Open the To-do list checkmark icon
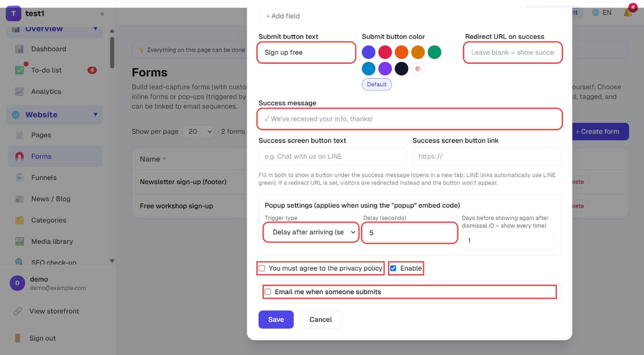The height and width of the screenshot is (355, 644). [x=19, y=70]
